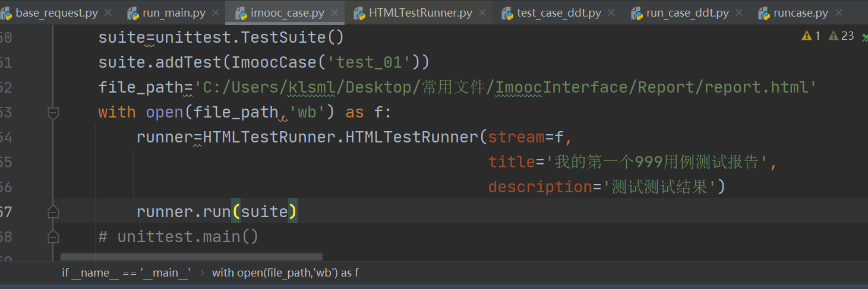
Task: Close the runcase.py tab
Action: pyautogui.click(x=838, y=12)
